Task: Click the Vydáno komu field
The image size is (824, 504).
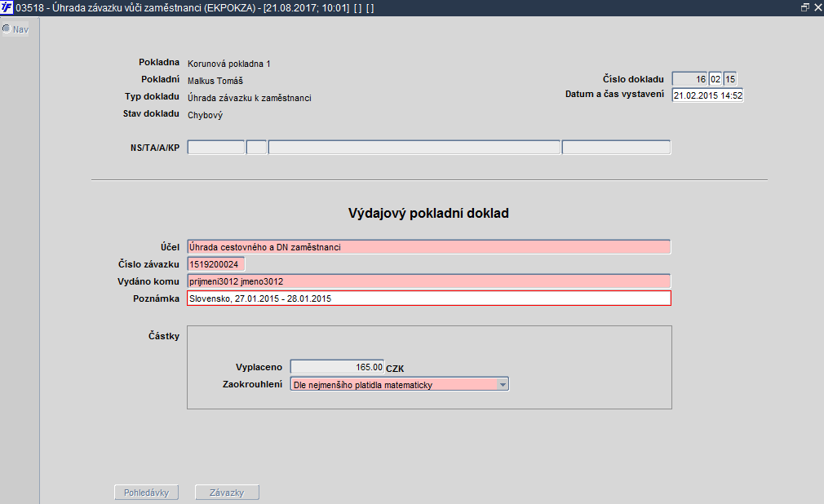Action: (429, 281)
